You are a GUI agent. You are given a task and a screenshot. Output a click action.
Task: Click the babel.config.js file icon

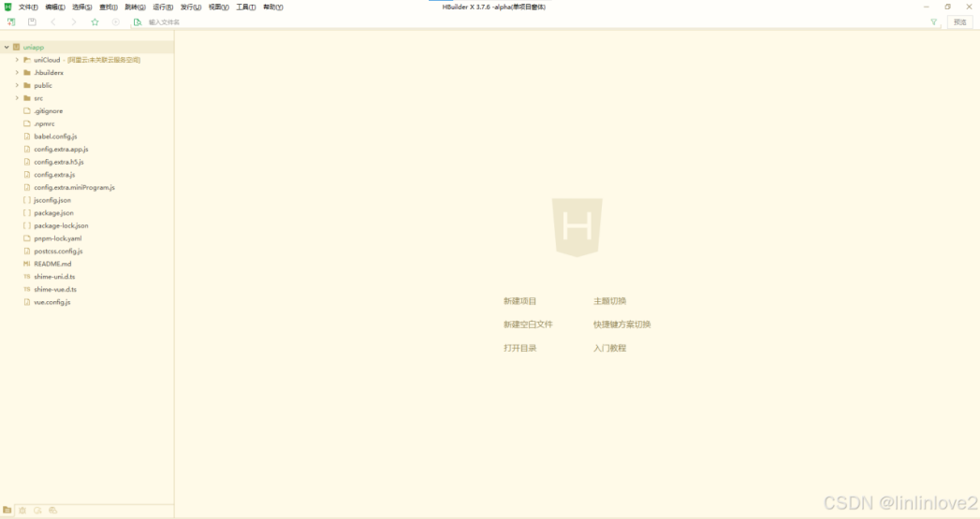pos(27,137)
